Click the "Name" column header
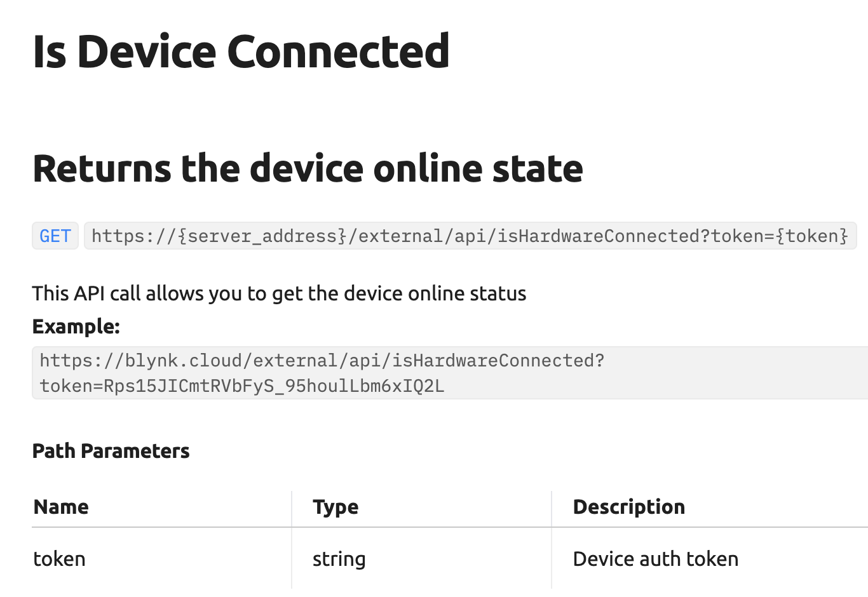 pos(61,507)
